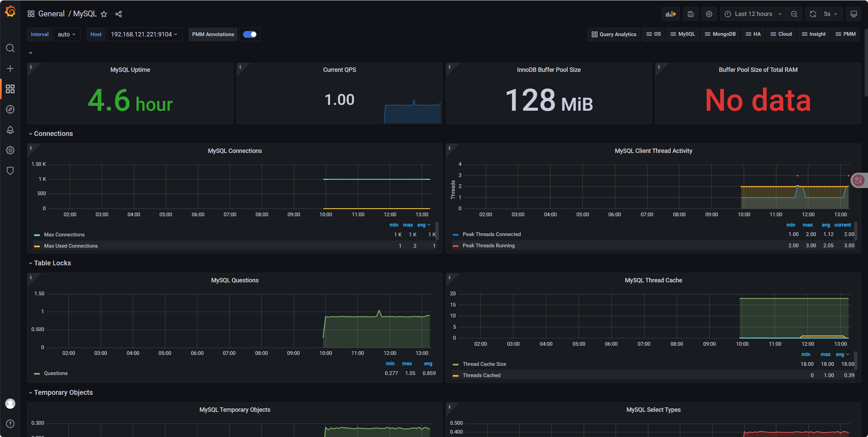Click the Peak Threads Running red swatch

point(455,246)
